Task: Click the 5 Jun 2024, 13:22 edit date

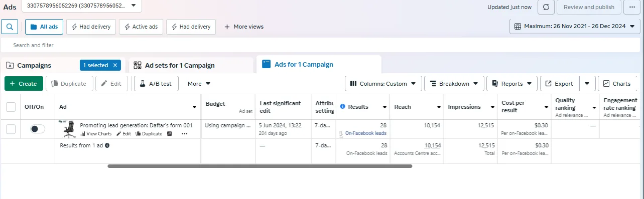Action: (x=281, y=125)
